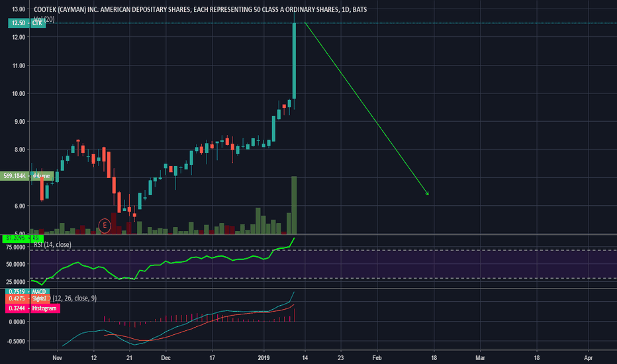Select the 2019 date axis label
Screen dimensions: 617x364
point(263,357)
